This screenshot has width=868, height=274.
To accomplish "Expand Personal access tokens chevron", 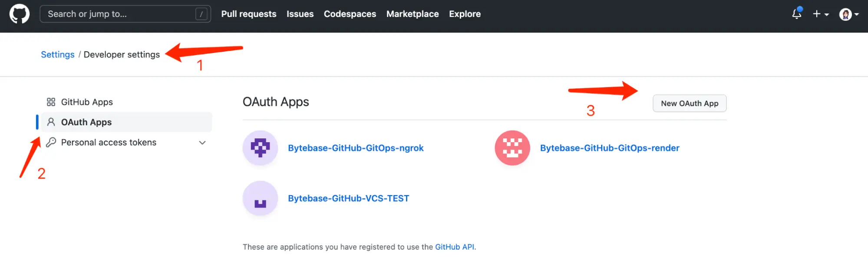I will [202, 143].
